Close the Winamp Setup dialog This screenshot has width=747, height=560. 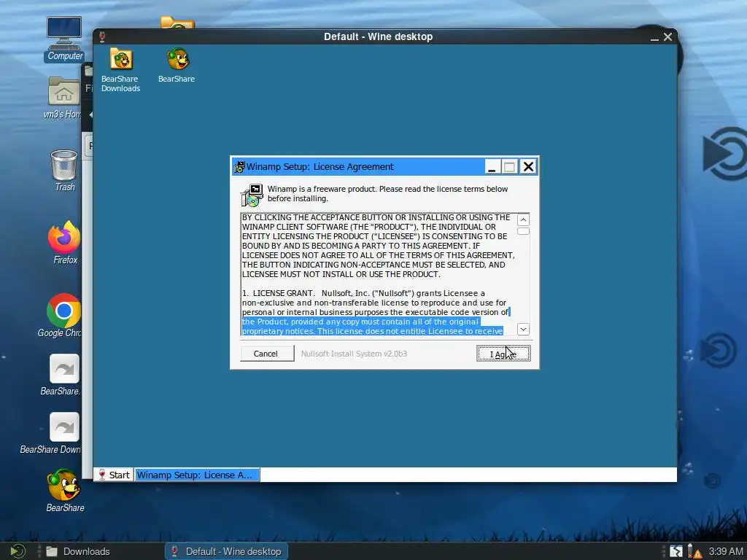(x=528, y=167)
